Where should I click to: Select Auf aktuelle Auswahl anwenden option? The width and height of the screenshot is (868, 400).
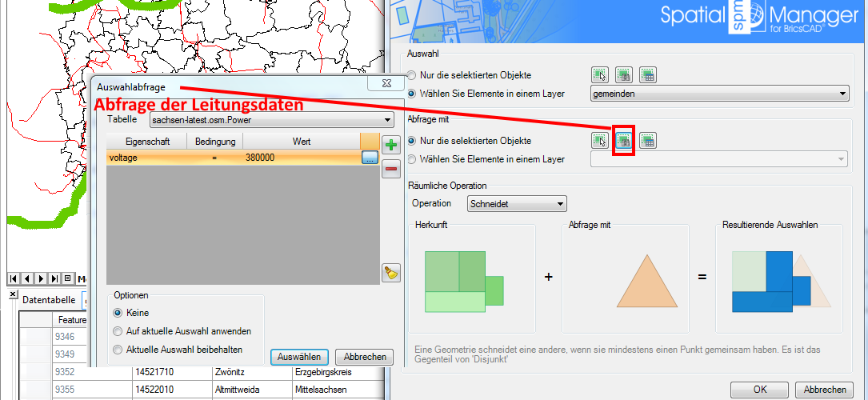tap(118, 331)
